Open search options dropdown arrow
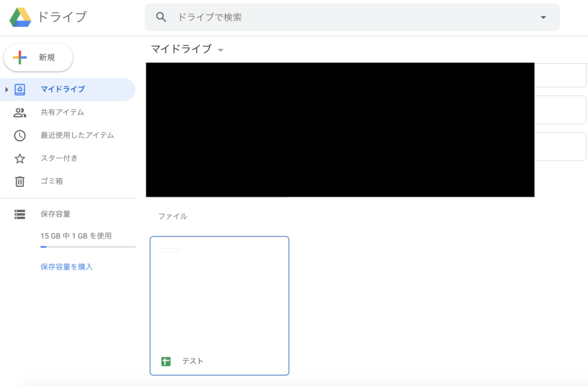The width and height of the screenshot is (588, 386). pyautogui.click(x=543, y=17)
